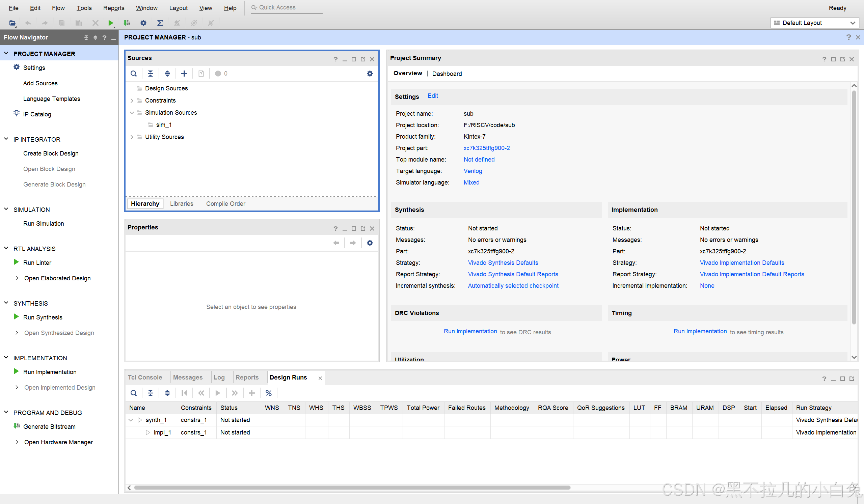
Task: Click search icon in Sources panel
Action: click(134, 74)
